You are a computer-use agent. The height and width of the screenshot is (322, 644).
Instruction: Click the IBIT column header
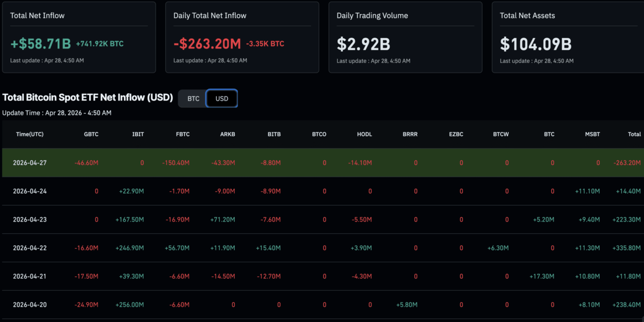pos(138,134)
